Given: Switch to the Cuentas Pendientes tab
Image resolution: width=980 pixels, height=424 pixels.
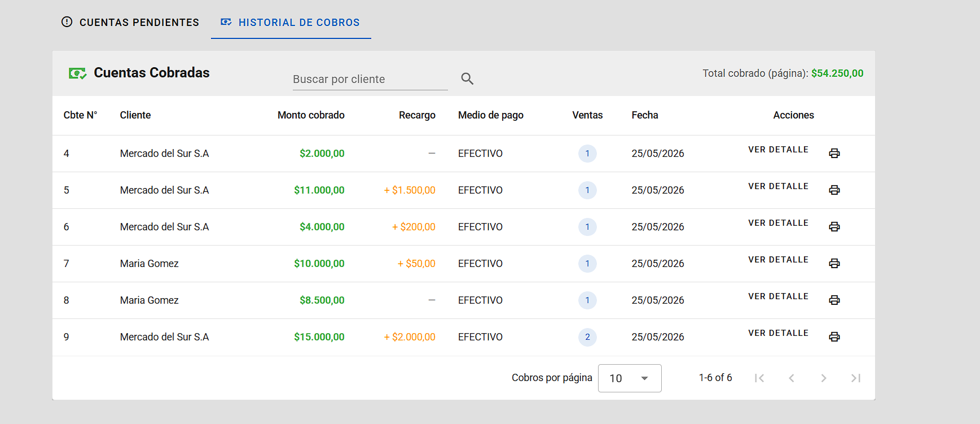Looking at the screenshot, I should (130, 23).
